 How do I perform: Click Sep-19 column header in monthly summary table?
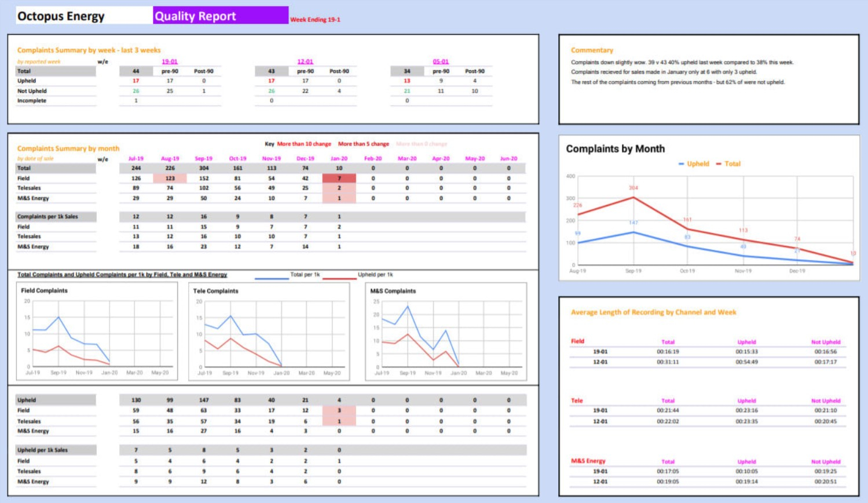[203, 158]
